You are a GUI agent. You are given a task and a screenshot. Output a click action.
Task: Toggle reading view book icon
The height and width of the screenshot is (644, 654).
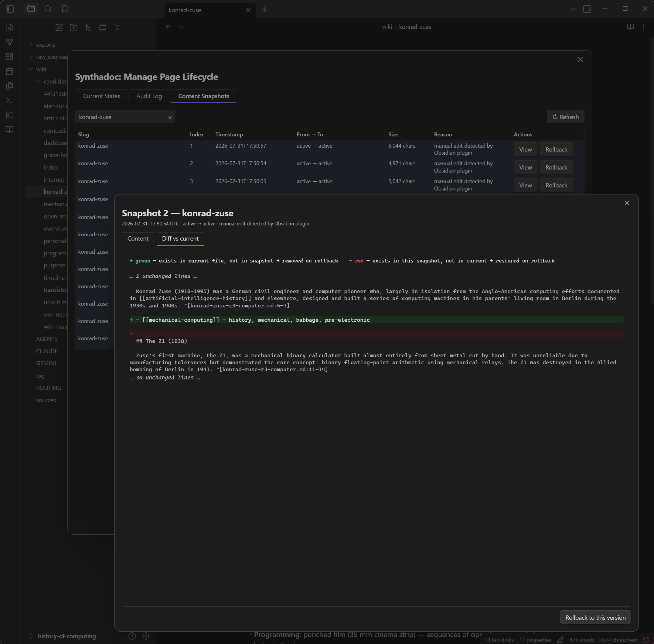point(630,27)
